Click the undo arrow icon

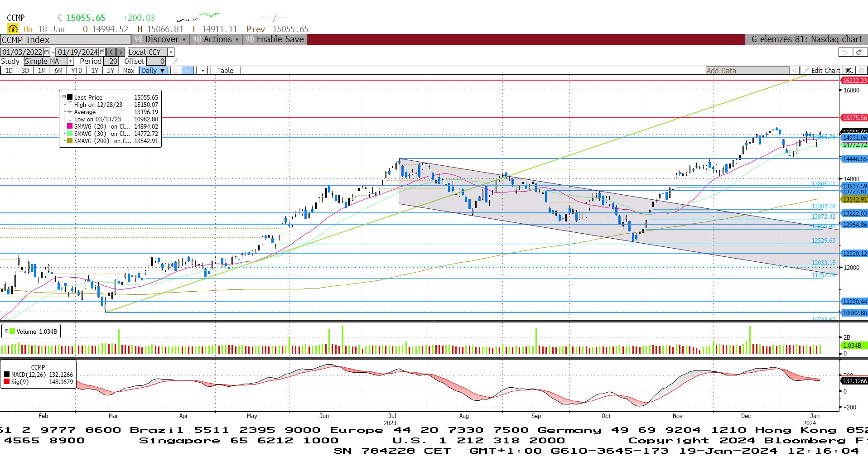845,52
